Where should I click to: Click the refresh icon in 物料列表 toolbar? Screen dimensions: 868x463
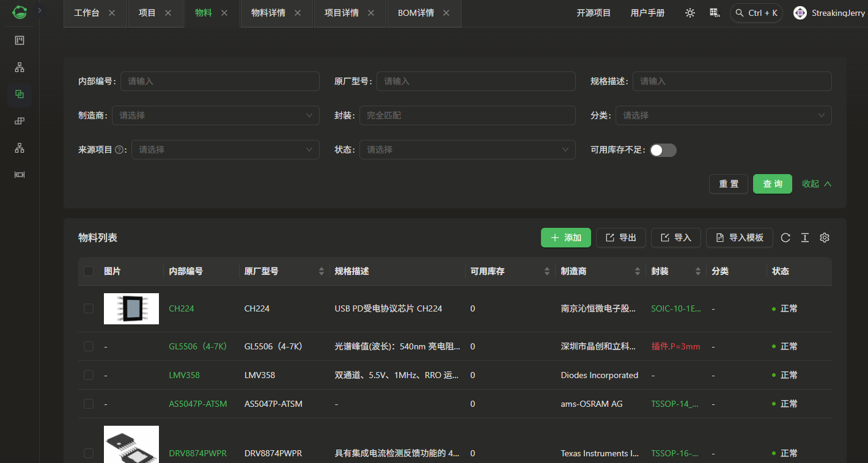785,238
